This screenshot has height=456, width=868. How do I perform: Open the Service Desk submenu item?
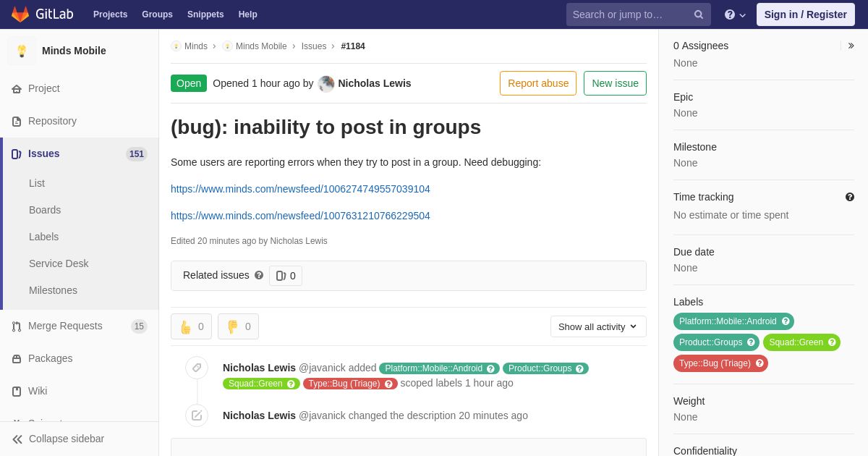(x=59, y=263)
